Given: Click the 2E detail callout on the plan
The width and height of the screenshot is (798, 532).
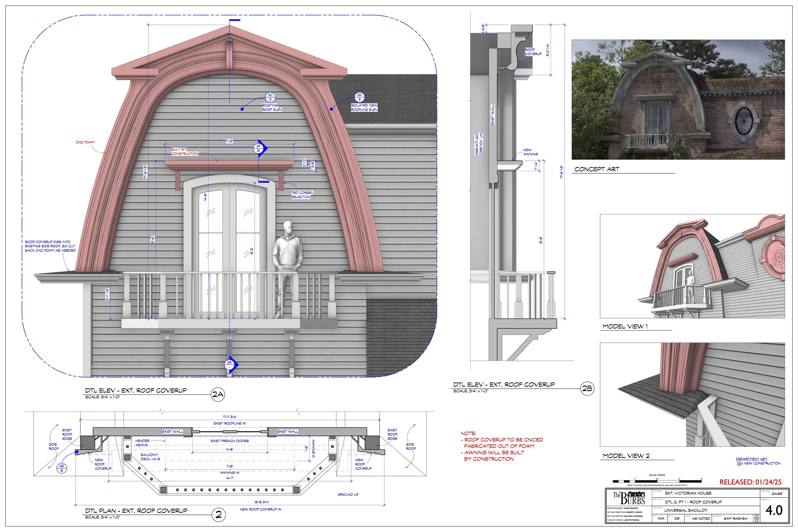Looking at the screenshot, I should point(62,468).
